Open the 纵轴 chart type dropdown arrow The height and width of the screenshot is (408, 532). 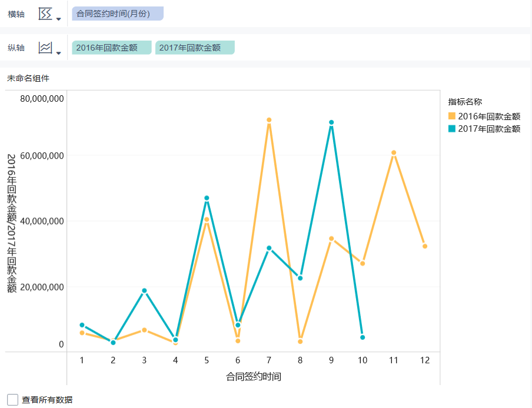(x=58, y=52)
